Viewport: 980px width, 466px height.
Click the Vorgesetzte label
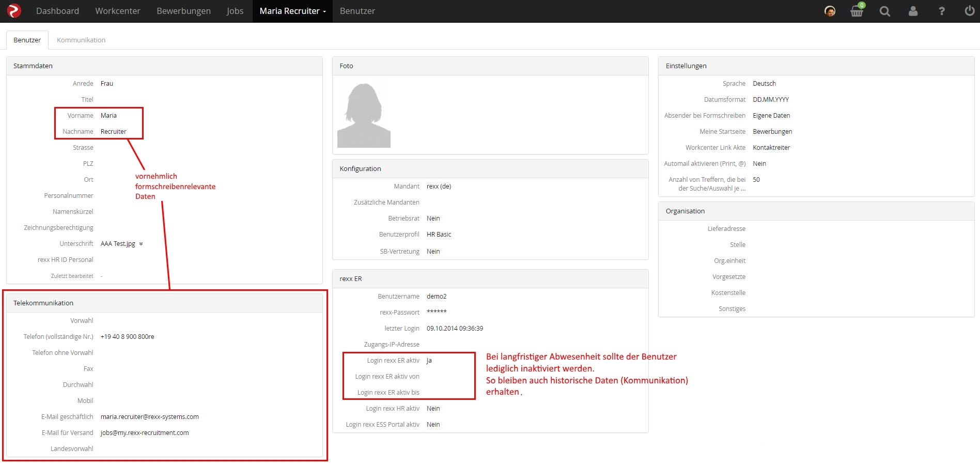click(x=729, y=276)
